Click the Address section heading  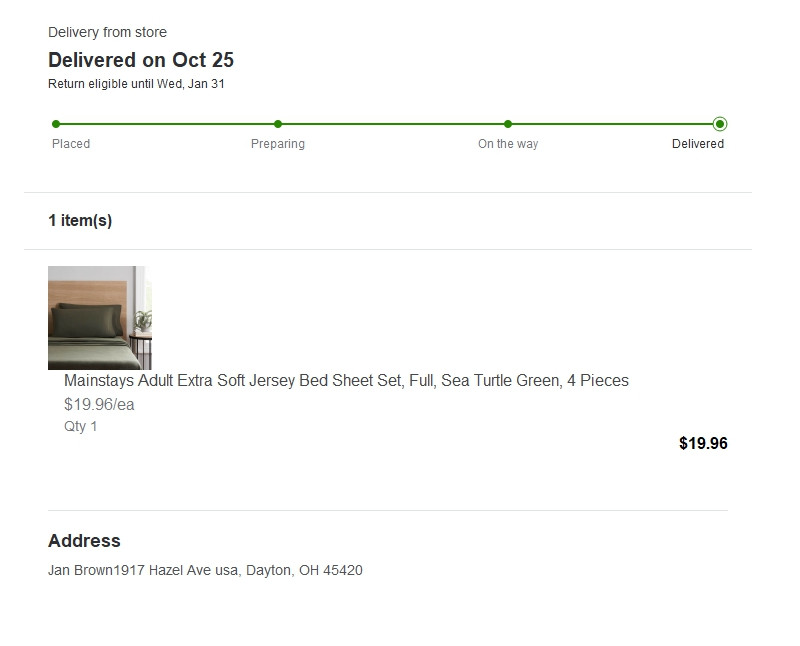(x=84, y=541)
